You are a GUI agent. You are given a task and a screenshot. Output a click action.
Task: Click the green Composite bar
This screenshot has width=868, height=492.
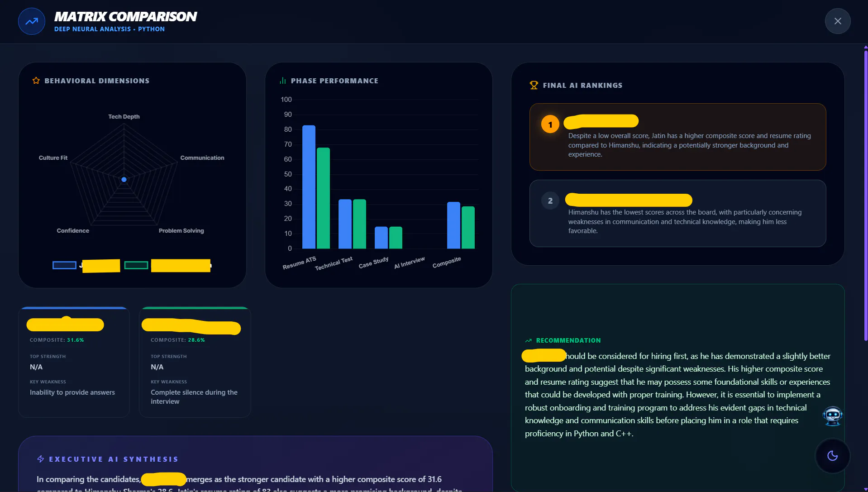point(468,228)
